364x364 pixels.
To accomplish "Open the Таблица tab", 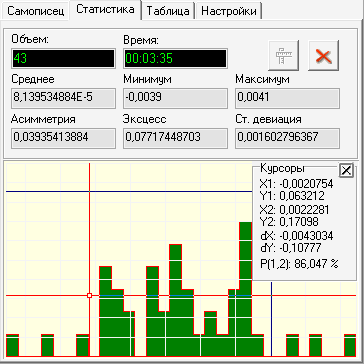I will click(168, 11).
